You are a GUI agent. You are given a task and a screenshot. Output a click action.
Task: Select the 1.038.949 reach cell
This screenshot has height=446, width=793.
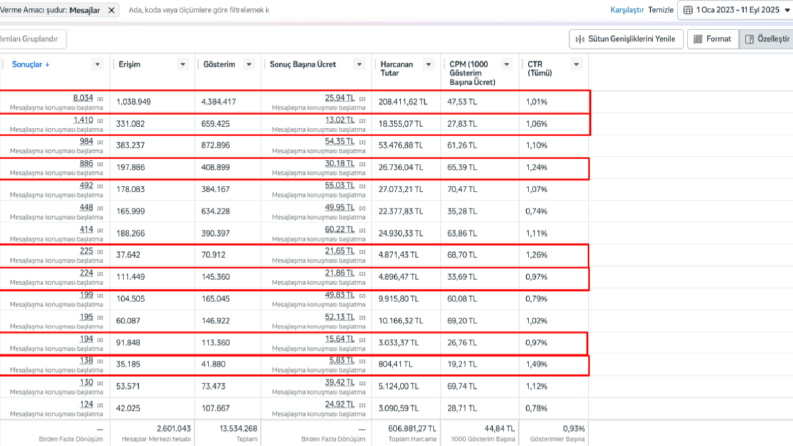[134, 102]
